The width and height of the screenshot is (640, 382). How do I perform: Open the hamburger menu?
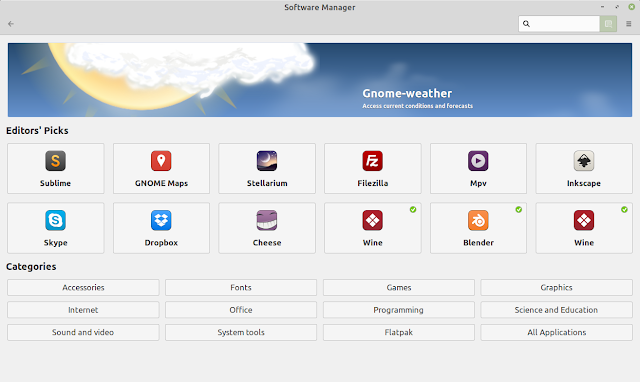[x=629, y=24]
